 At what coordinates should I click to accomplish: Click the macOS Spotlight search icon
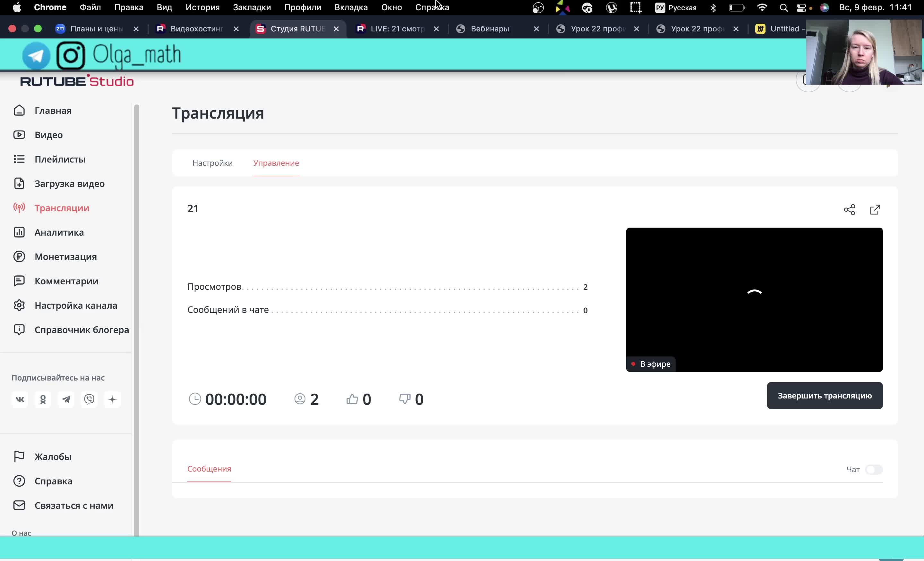[x=783, y=8]
